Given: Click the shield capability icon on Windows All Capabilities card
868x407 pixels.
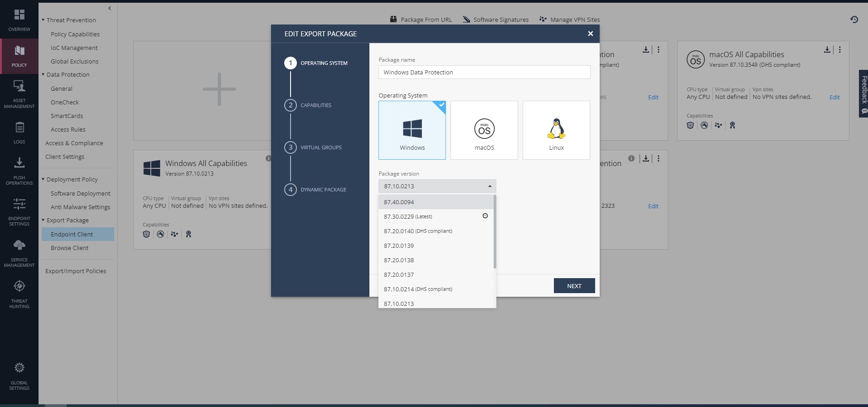Looking at the screenshot, I should point(146,234).
